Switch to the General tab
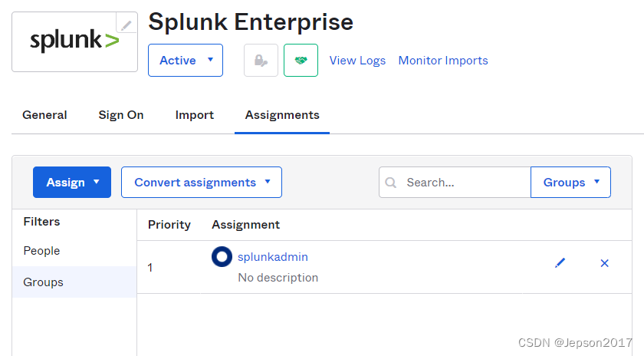The image size is (644, 356). 44,115
